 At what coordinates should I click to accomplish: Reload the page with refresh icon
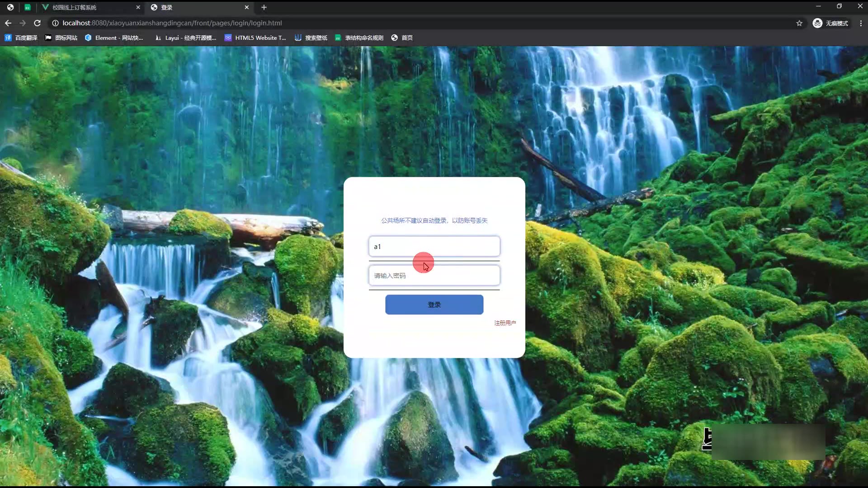(38, 23)
